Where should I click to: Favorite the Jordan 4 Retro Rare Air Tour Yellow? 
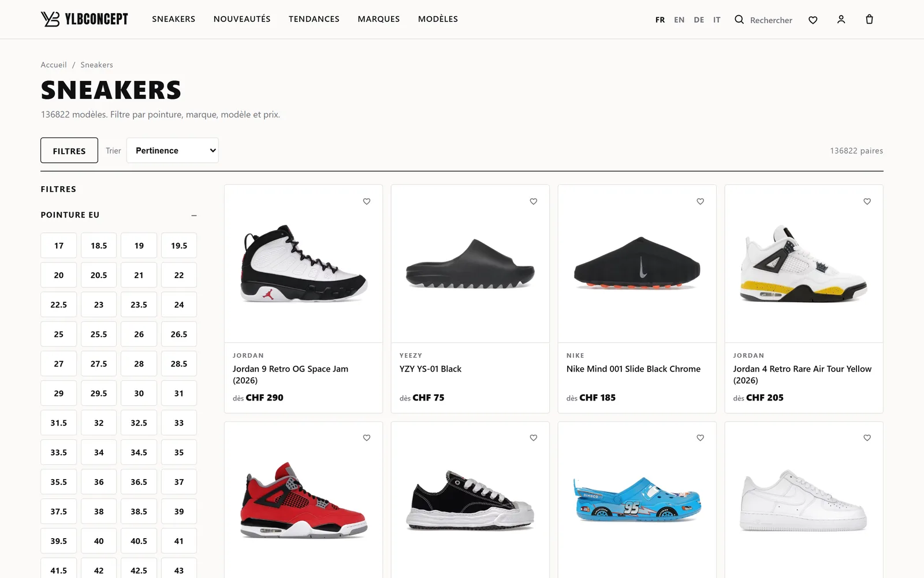point(867,201)
